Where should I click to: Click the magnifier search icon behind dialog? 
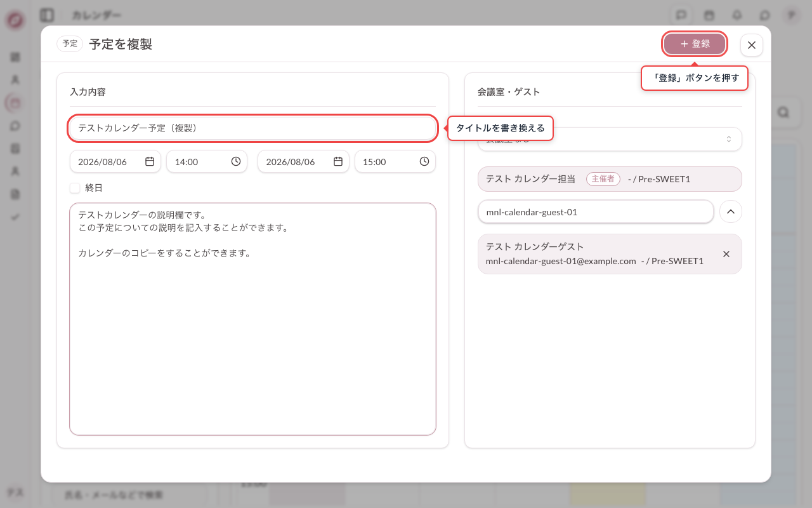tap(783, 112)
